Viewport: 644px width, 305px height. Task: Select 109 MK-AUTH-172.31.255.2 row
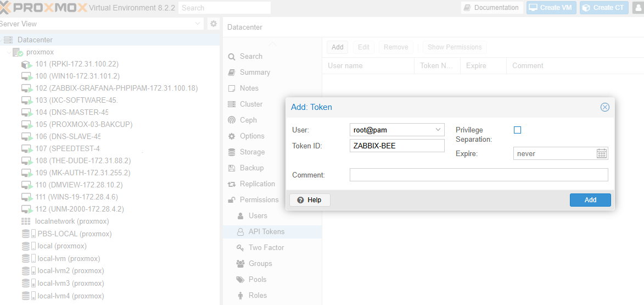tap(110, 173)
